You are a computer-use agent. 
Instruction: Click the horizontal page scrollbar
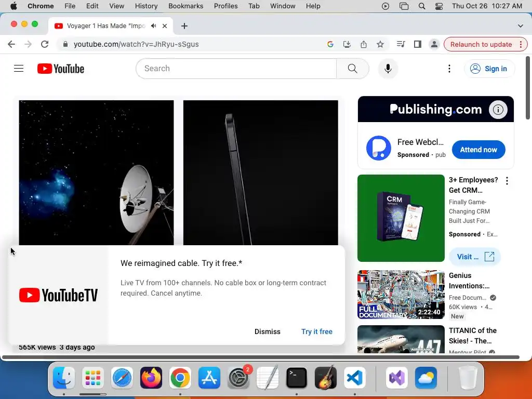pyautogui.click(x=261, y=357)
